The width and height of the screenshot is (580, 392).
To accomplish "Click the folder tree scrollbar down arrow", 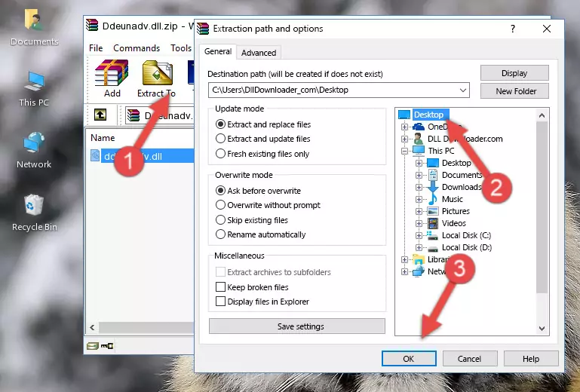I will click(542, 329).
